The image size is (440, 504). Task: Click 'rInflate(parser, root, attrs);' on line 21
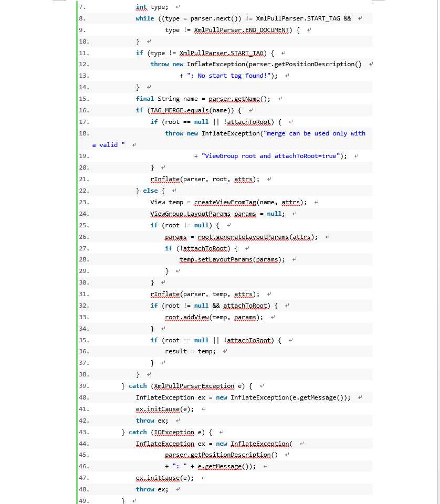pos(205,179)
